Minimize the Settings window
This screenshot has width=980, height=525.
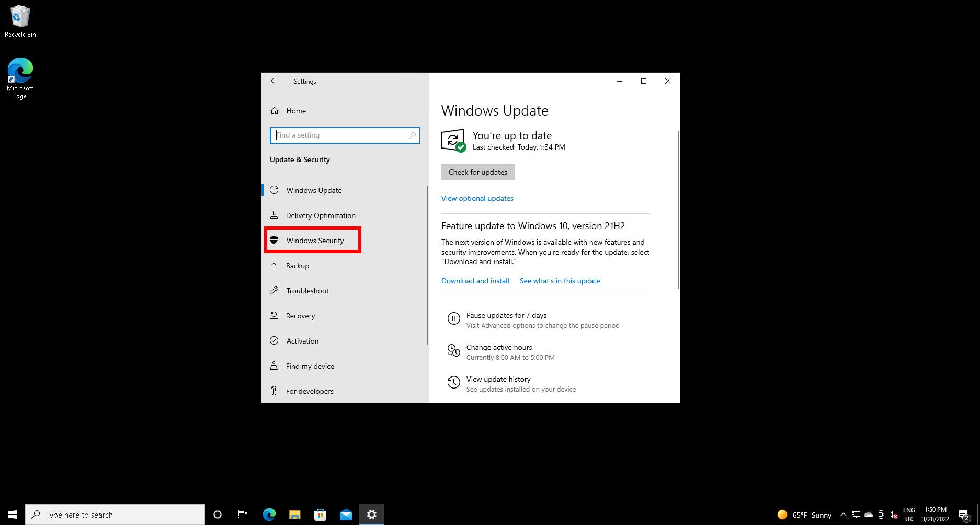(620, 81)
